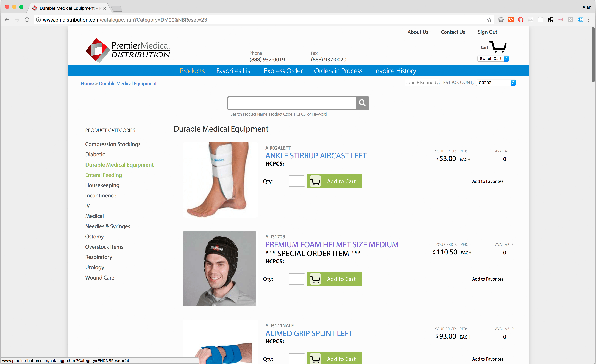View Invoice History
This screenshot has height=364, width=596.
pos(395,71)
